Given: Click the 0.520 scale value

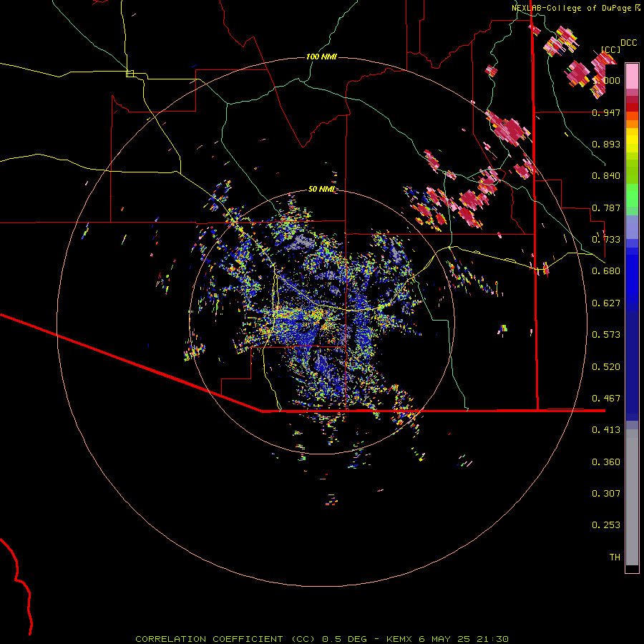Looking at the screenshot, I should click(606, 367).
